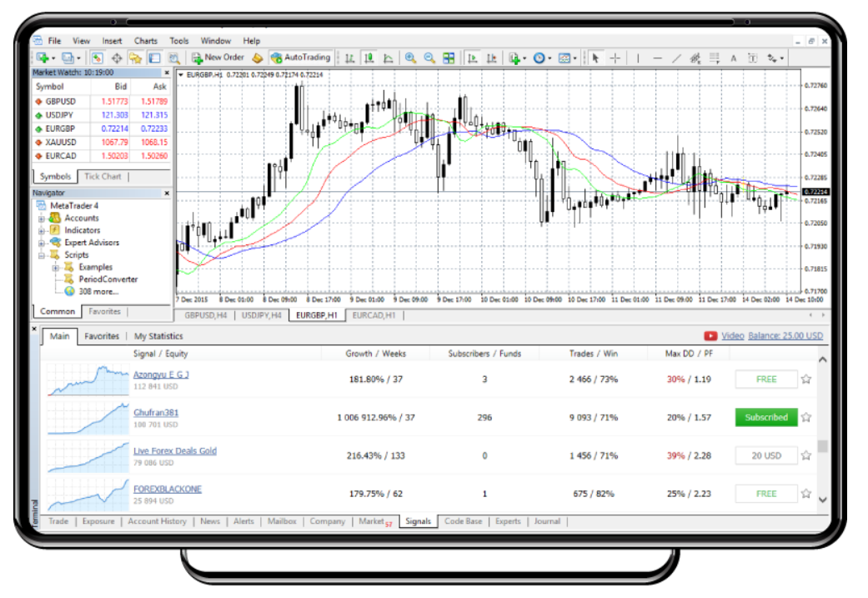Viewport: 868px width, 598px height.
Task: Toggle Chart Shift from right border
Action: [x=492, y=58]
